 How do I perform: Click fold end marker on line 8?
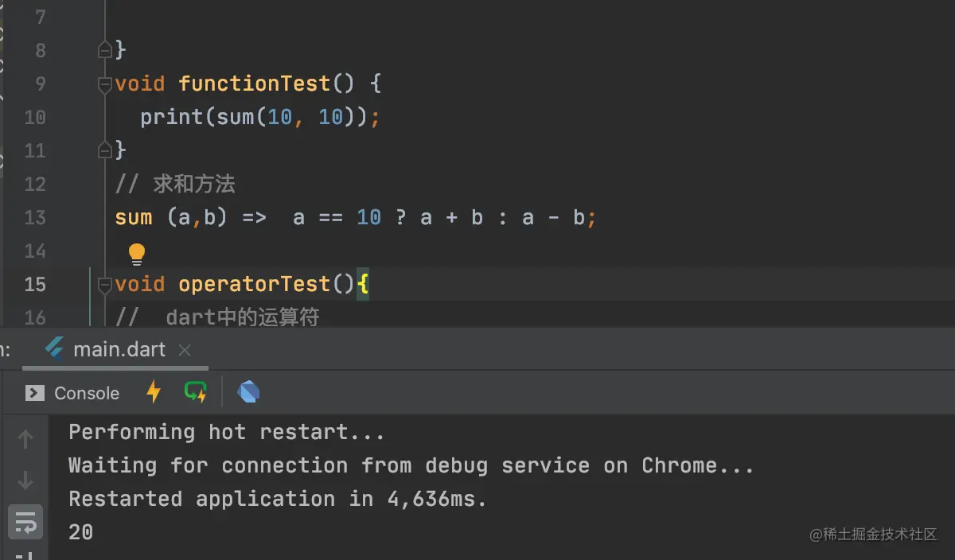(x=104, y=50)
